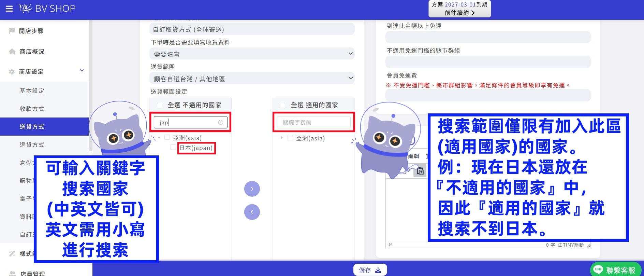Check 全選 適用的國家 checkbox

[x=282, y=105]
